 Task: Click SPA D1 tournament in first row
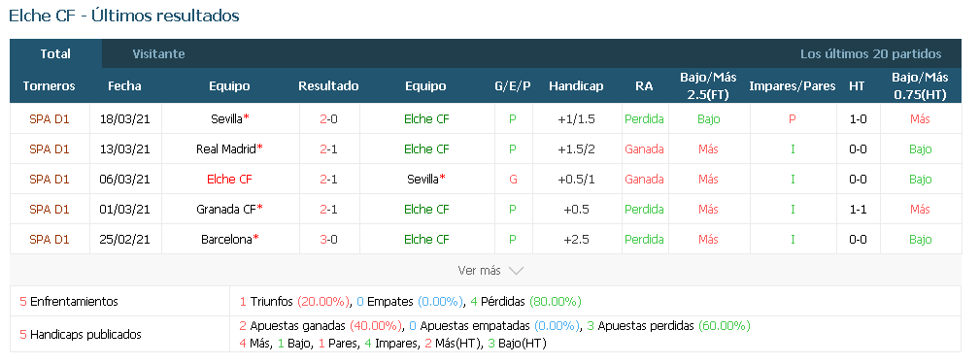(50, 118)
